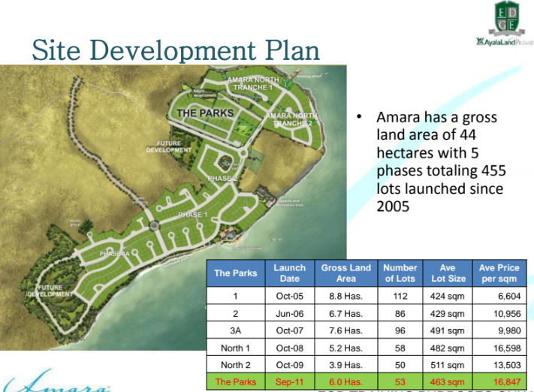Click the '16,847' price cell
The width and height of the screenshot is (534, 392).
[x=499, y=381]
